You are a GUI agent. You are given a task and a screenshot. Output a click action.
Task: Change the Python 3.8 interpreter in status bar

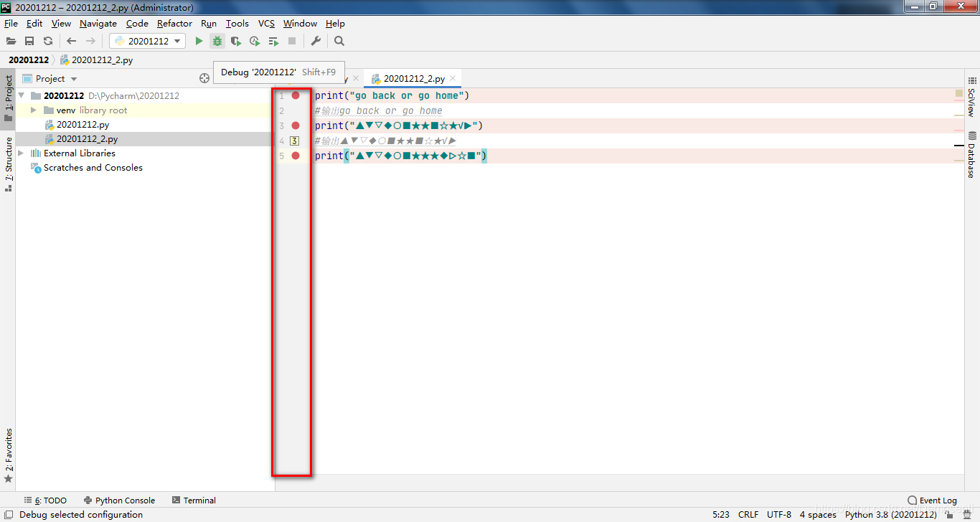890,514
